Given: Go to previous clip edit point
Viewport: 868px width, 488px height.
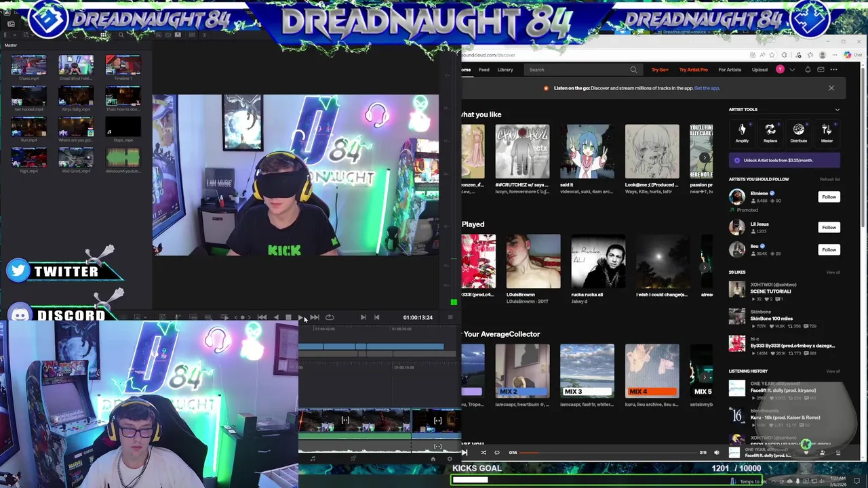Looking at the screenshot, I should [x=377, y=317].
